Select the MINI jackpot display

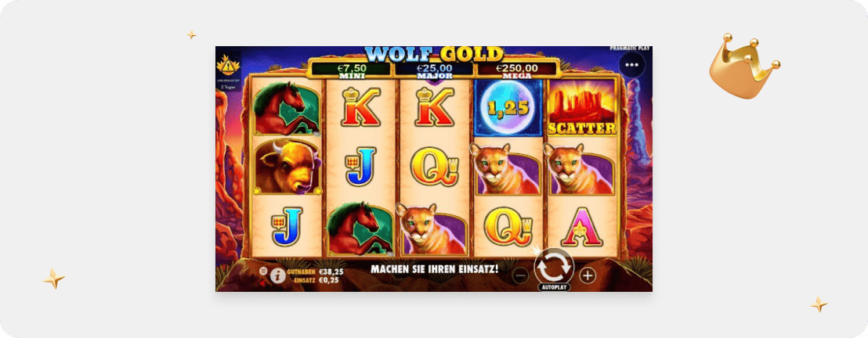[349, 70]
